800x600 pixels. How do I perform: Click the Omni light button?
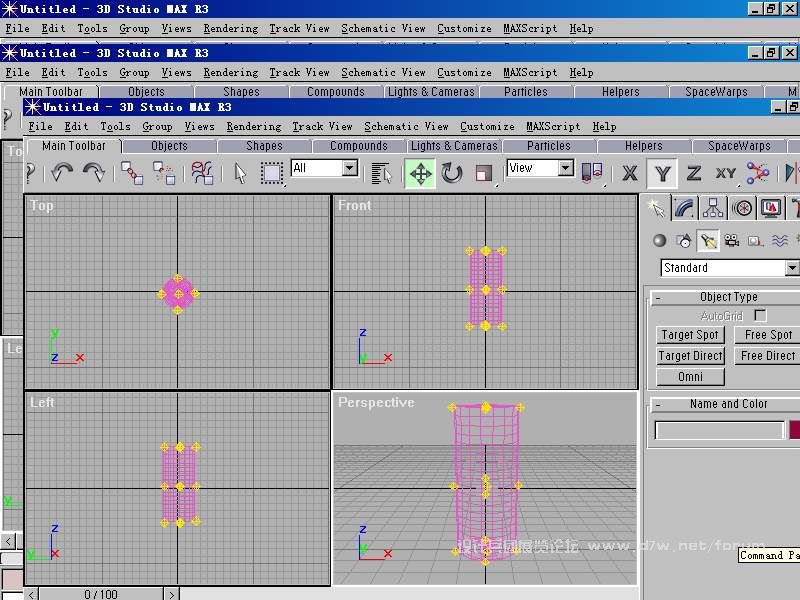click(690, 377)
